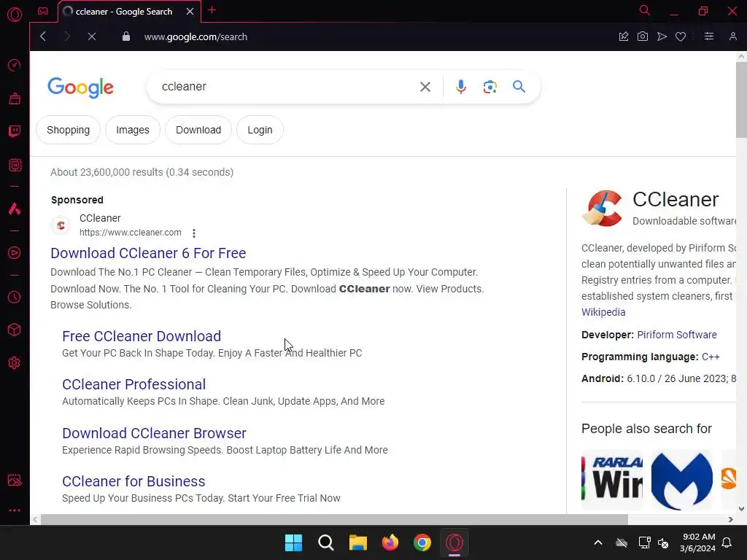Click the scroll right arrow
Image resolution: width=747 pixels, height=560 pixels.
pos(731,519)
